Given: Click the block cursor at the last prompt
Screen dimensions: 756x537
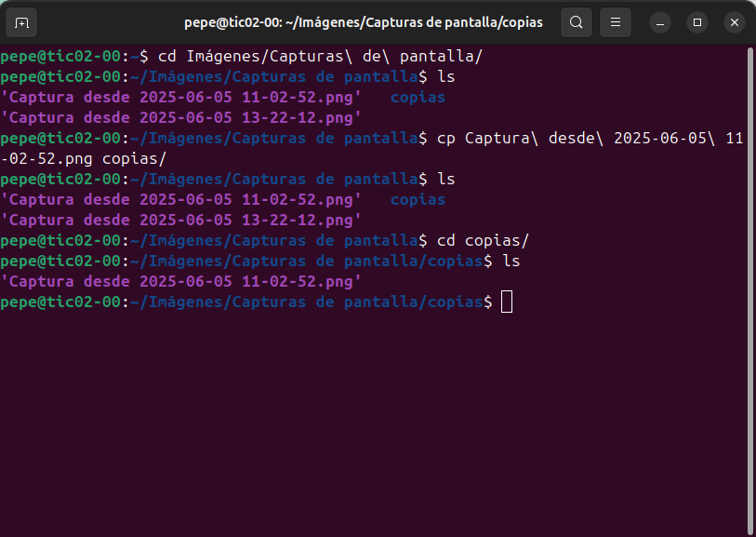Looking at the screenshot, I should click(507, 302).
